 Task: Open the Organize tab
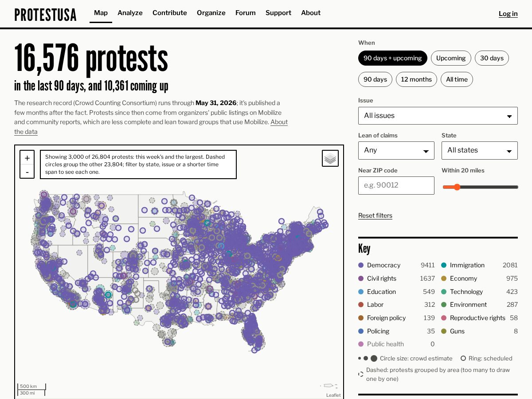211,13
